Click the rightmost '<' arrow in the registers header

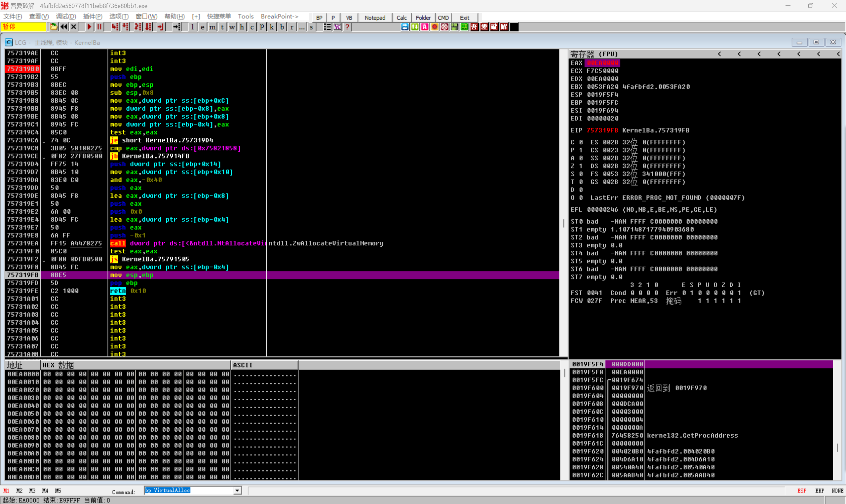click(838, 54)
